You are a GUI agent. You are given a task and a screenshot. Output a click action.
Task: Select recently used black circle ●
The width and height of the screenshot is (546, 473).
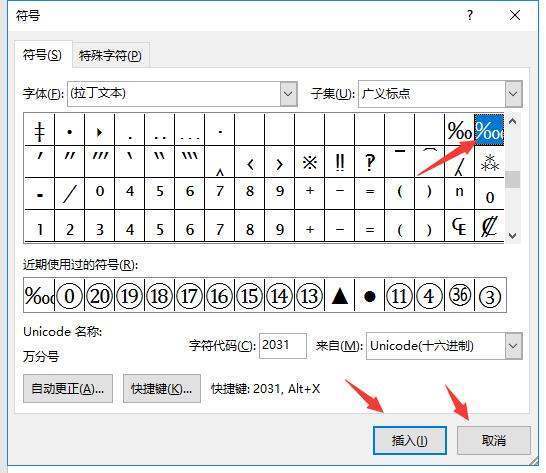tap(369, 296)
